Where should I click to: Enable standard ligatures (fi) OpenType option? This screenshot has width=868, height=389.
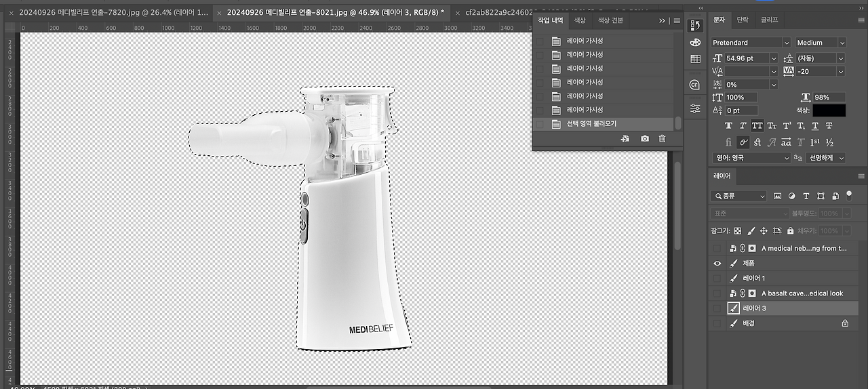[728, 142]
